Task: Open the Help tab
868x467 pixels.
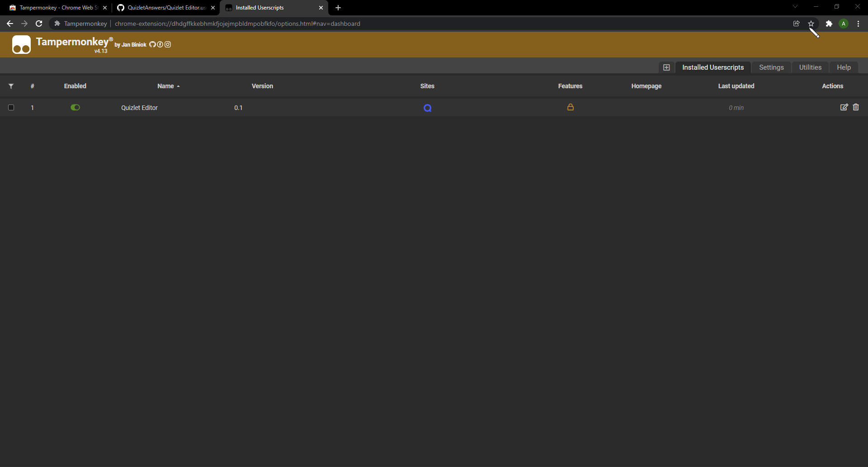Action: click(844, 67)
